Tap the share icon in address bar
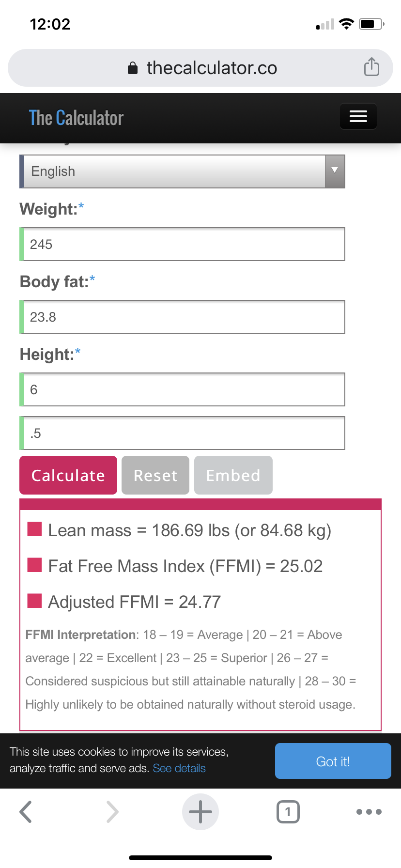The height and width of the screenshot is (868, 401). tap(371, 67)
